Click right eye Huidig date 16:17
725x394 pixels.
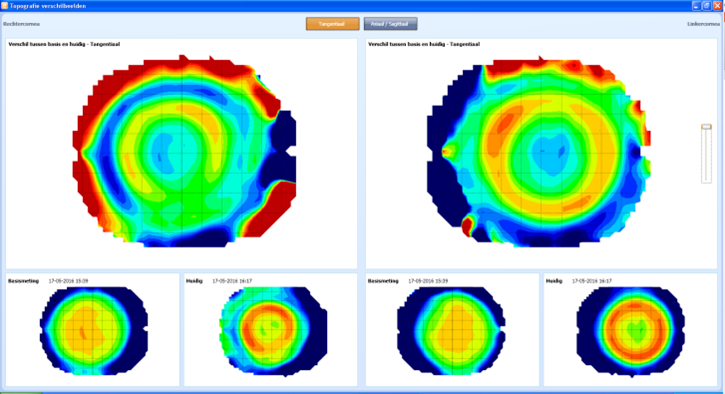[232, 281]
